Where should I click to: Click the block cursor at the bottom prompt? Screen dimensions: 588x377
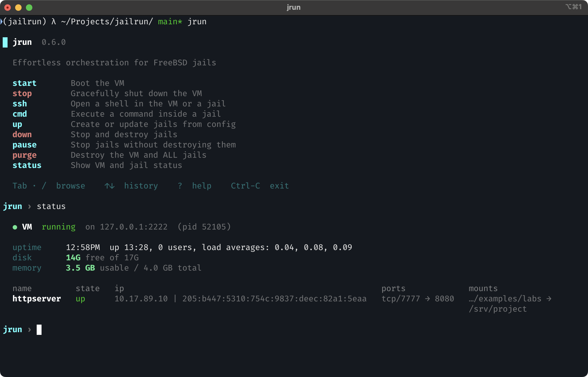39,330
